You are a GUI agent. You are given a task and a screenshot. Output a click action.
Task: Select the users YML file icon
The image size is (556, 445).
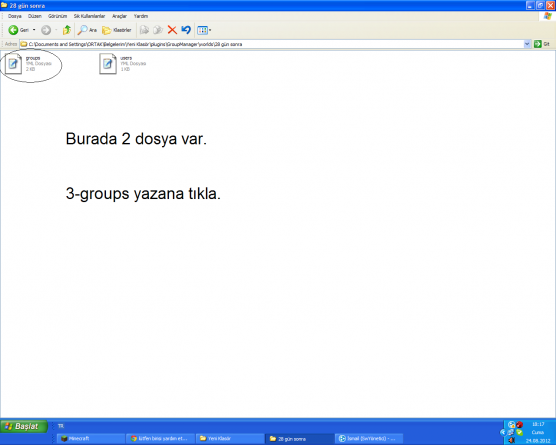[108, 64]
